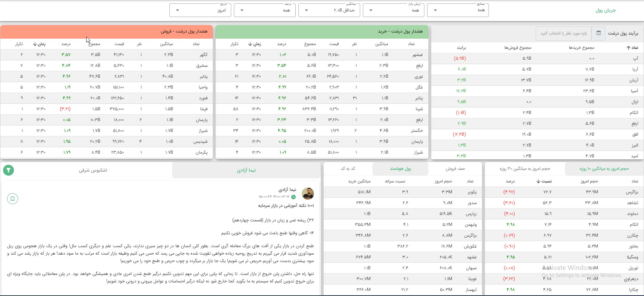Sort the خرید alerts table by درصد
The image size is (644, 296).
point(281,44)
